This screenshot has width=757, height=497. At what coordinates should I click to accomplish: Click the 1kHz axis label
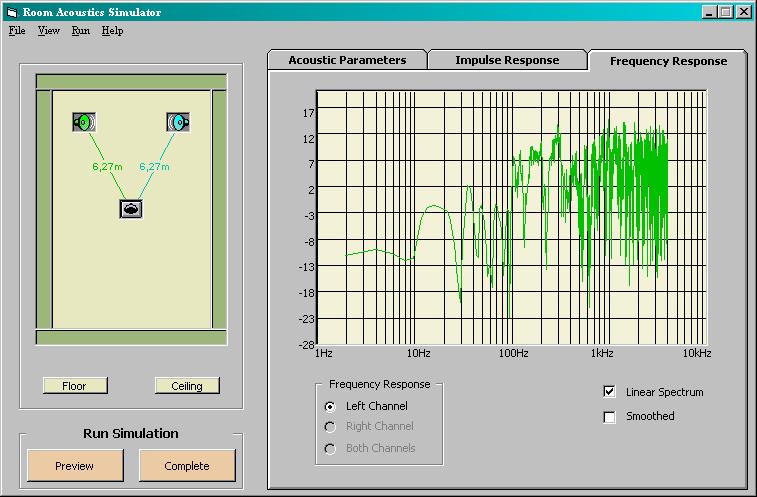point(602,354)
